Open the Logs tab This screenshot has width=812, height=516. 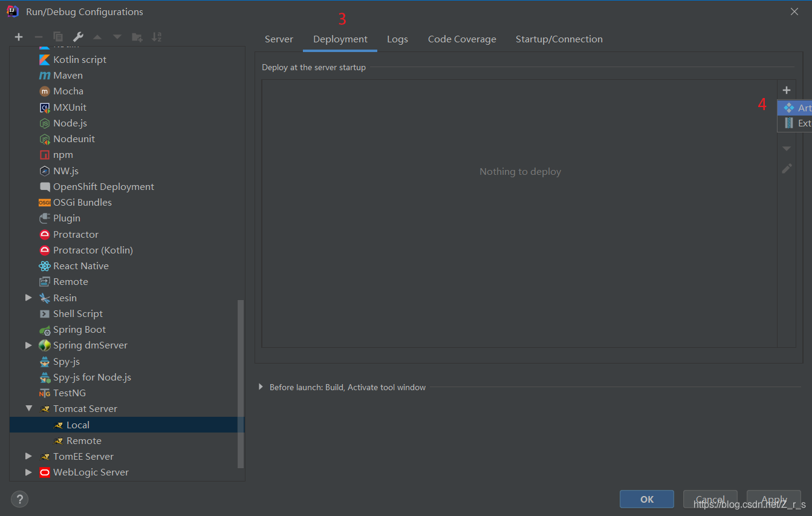397,39
